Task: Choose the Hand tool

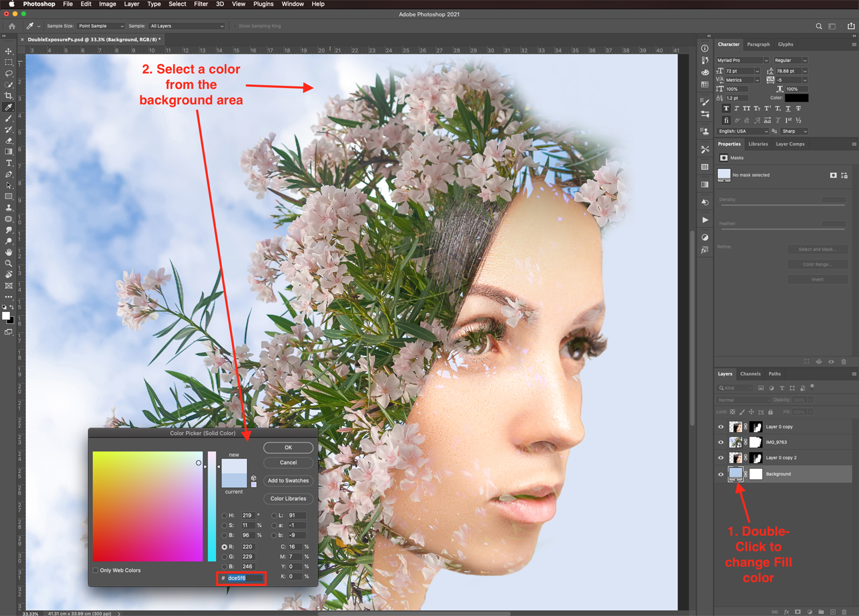Action: point(9,252)
